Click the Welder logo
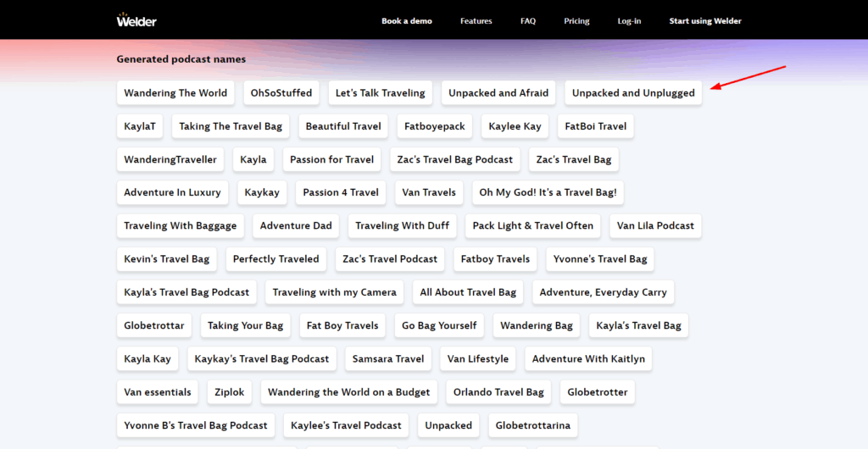The image size is (868, 449). click(x=136, y=20)
